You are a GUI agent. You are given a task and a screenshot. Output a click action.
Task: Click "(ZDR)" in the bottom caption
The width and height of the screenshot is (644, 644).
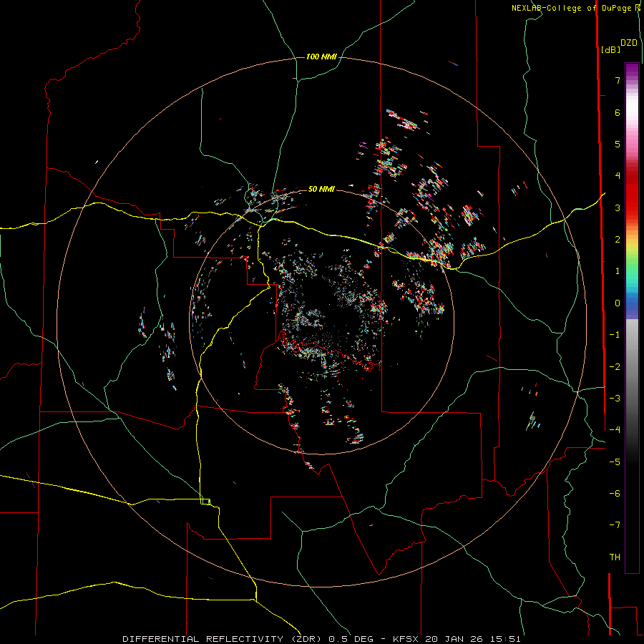click(x=306, y=639)
